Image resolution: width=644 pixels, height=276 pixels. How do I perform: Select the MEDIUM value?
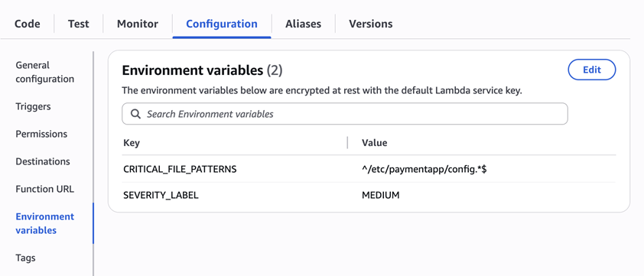click(381, 196)
